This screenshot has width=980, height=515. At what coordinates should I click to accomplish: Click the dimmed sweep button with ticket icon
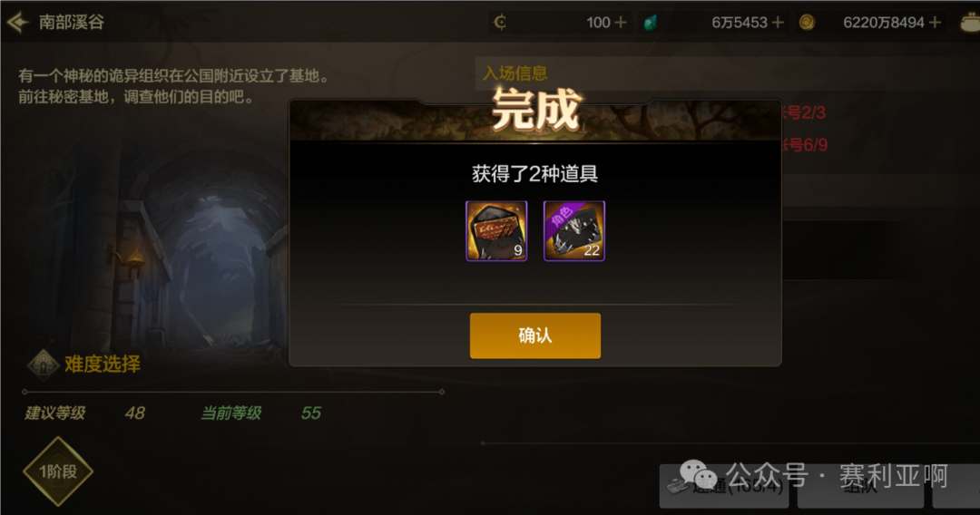(724, 486)
